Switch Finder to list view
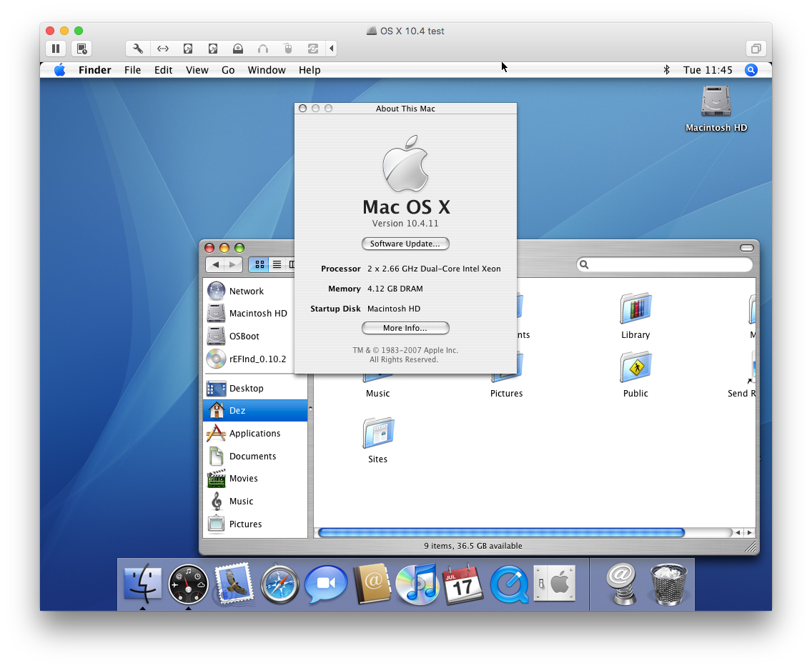Image resolution: width=812 pixels, height=668 pixels. [277, 264]
